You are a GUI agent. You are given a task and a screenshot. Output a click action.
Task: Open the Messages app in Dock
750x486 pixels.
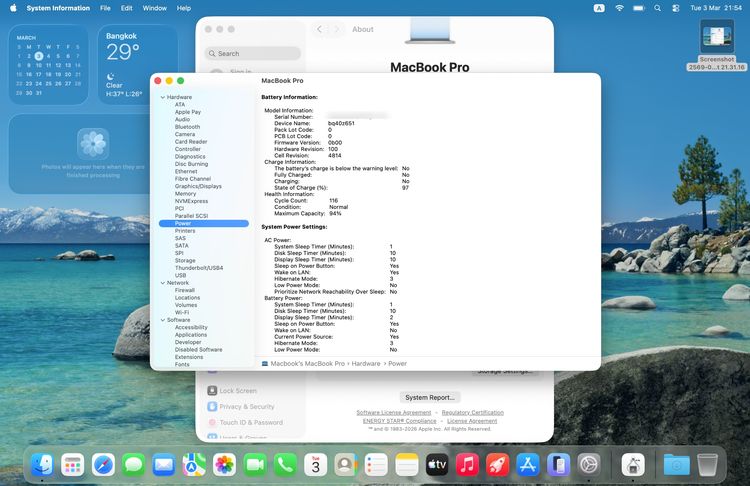[x=133, y=464]
